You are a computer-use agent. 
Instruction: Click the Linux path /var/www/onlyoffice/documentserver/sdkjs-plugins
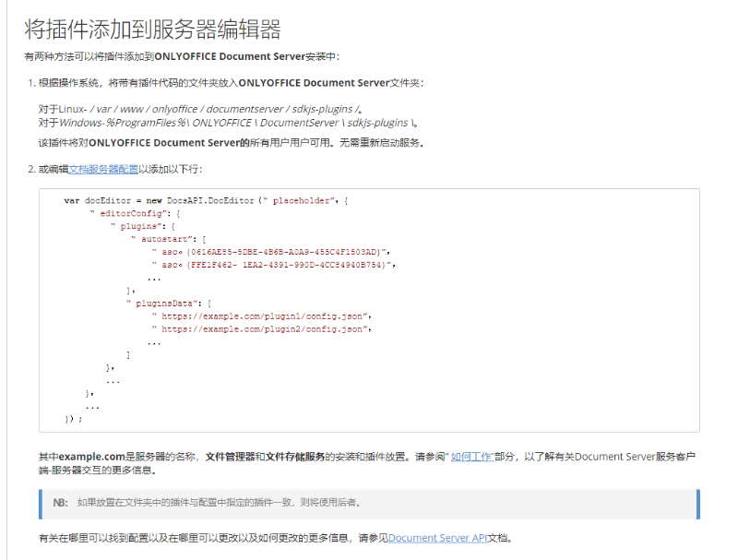(226, 109)
